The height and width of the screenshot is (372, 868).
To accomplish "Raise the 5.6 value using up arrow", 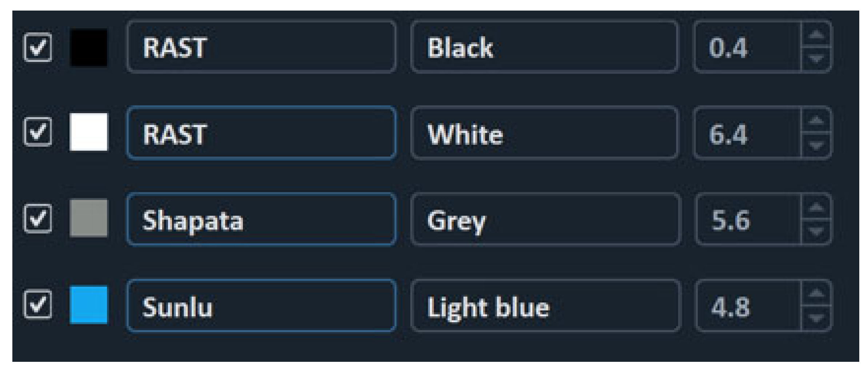I will click(816, 207).
